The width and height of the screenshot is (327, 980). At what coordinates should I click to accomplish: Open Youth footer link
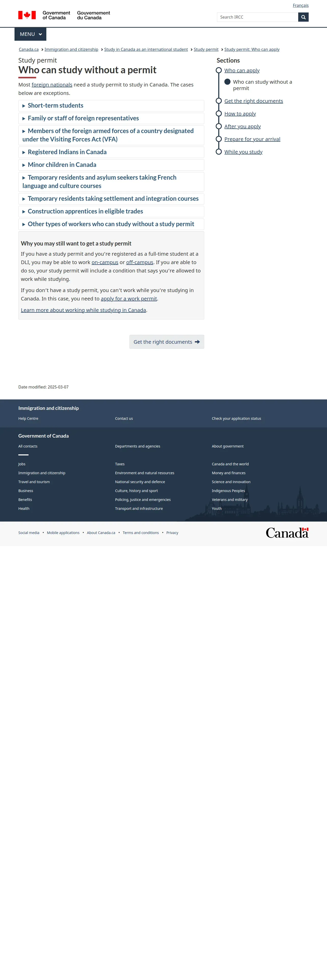(217, 509)
